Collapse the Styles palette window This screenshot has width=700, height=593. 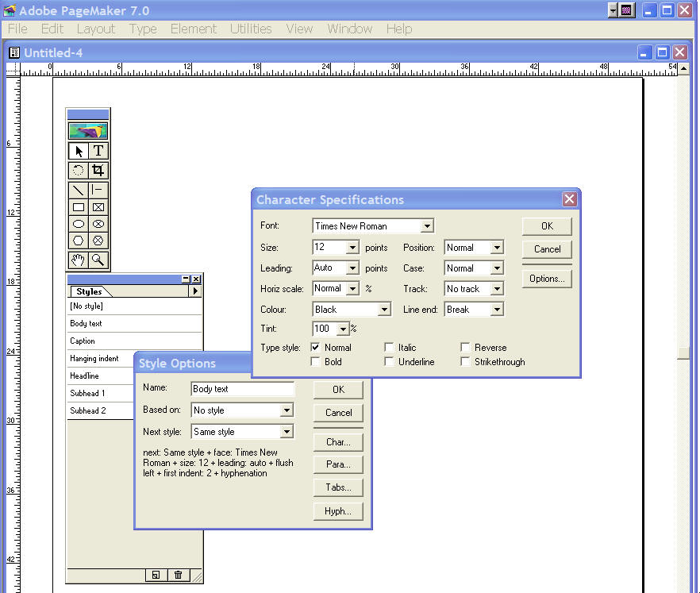click(187, 279)
